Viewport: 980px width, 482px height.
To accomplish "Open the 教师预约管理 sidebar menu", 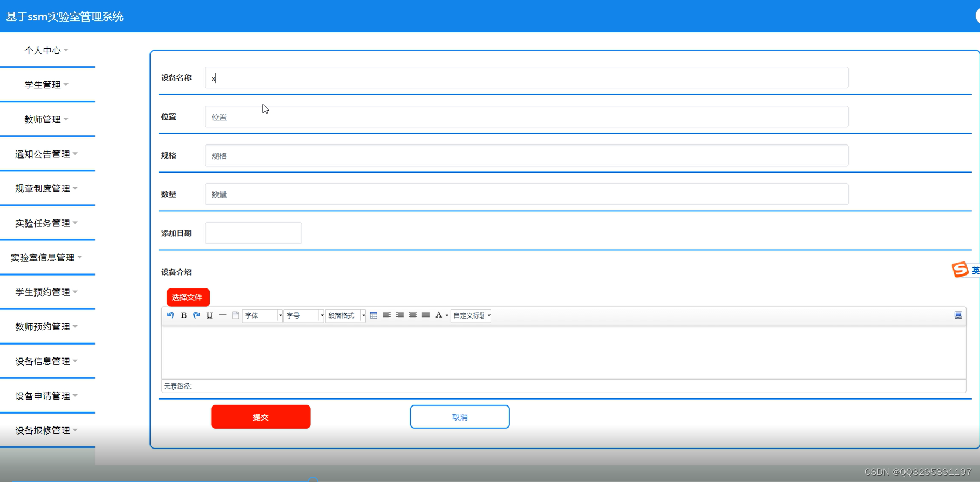I will [46, 326].
